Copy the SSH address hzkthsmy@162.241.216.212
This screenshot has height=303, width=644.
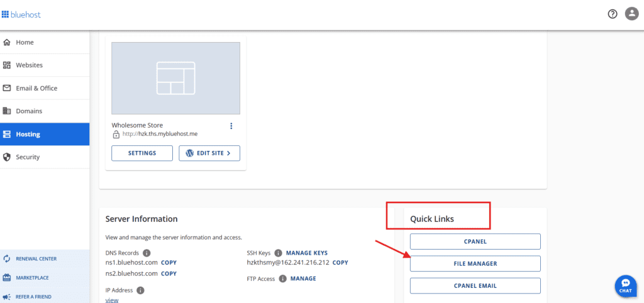pyautogui.click(x=340, y=262)
